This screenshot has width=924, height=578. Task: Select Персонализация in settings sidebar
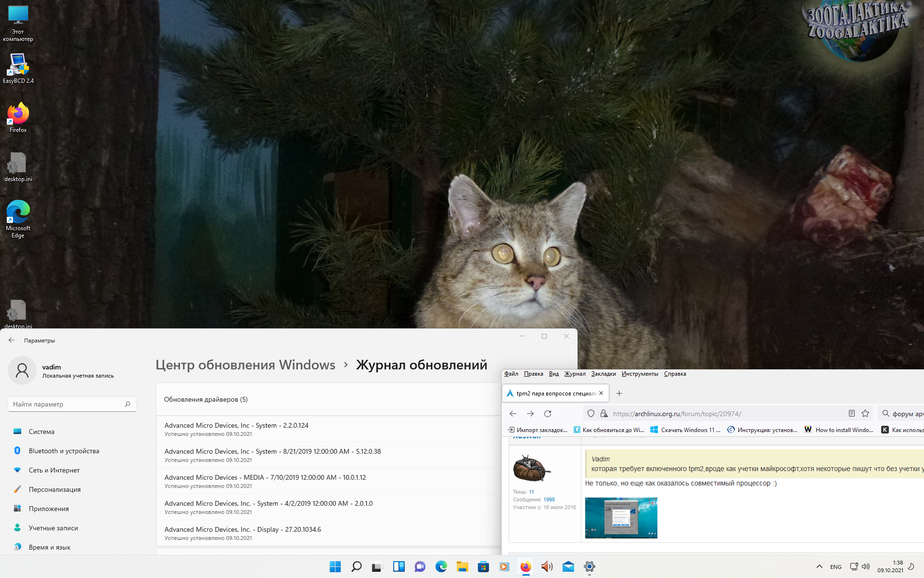point(54,489)
